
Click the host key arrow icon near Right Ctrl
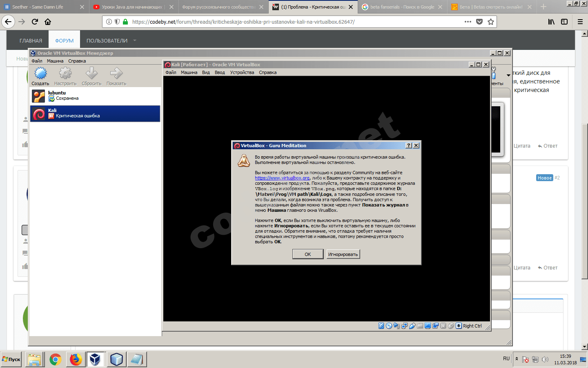(x=459, y=326)
